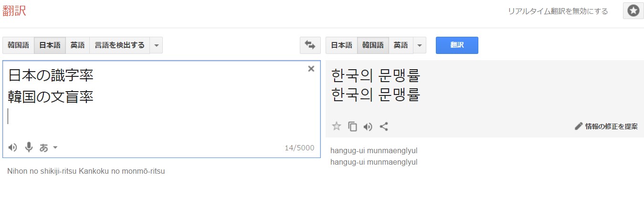Viewport: 644px width, 210px height.
Task: Select 日本語 as source language
Action: click(x=50, y=45)
